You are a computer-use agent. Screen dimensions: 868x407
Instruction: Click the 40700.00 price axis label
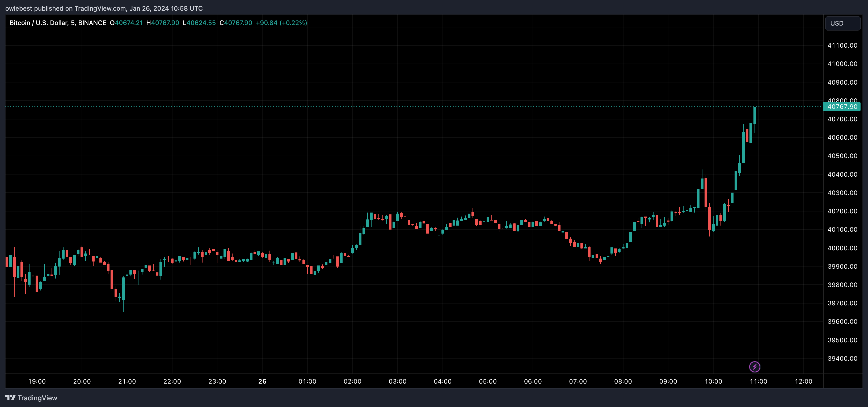tap(842, 119)
